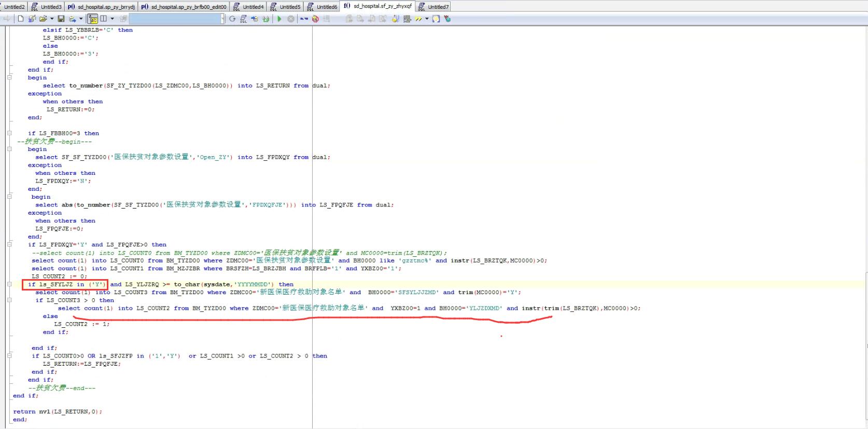Collapse the 'if LS_COUNT0>0 OR' code block
Viewport: 868px width, 429px height.
point(9,356)
